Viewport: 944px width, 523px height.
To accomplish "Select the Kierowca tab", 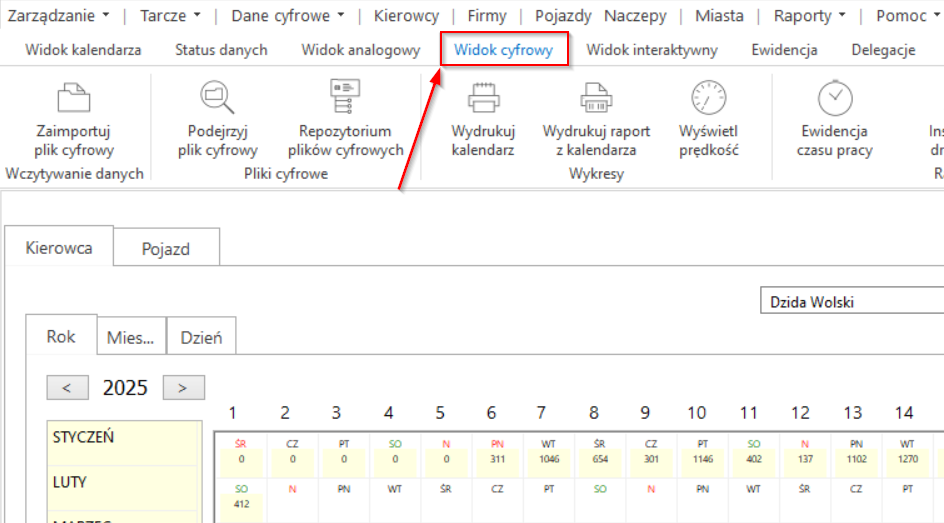I will click(59, 247).
